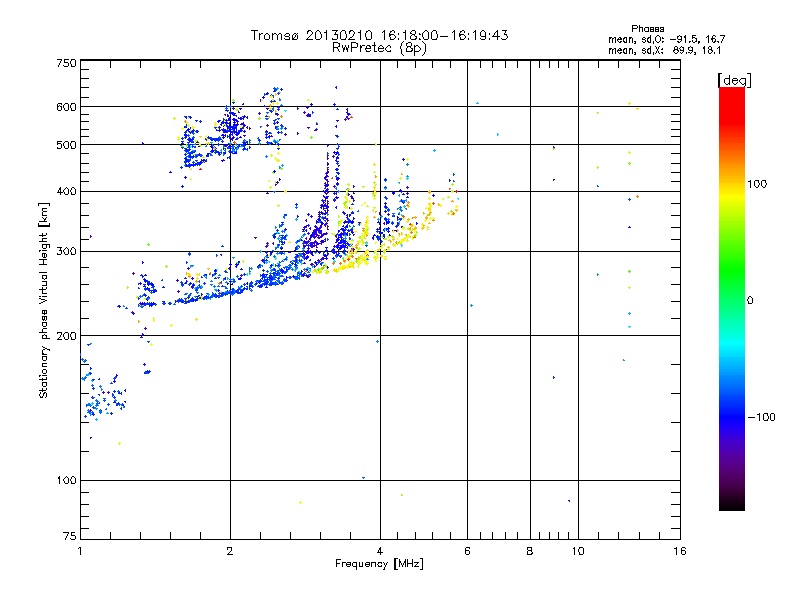Click the 'Frequency [MHz]' x-axis label

click(379, 564)
